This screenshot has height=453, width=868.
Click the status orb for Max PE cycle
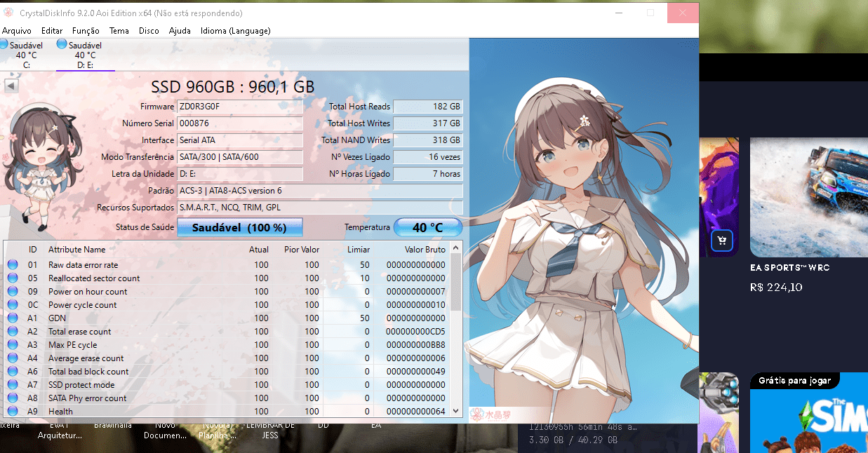13,345
